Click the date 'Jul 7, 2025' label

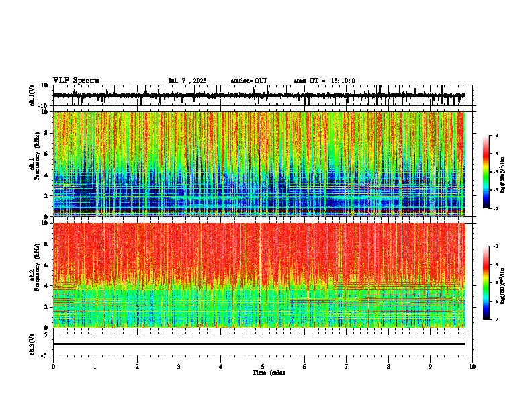187,81
